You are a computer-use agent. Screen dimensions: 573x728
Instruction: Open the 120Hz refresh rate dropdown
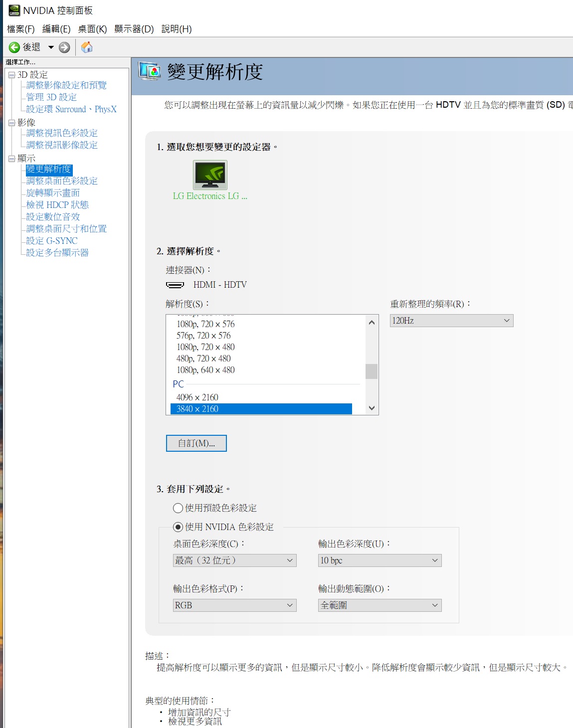coord(451,321)
